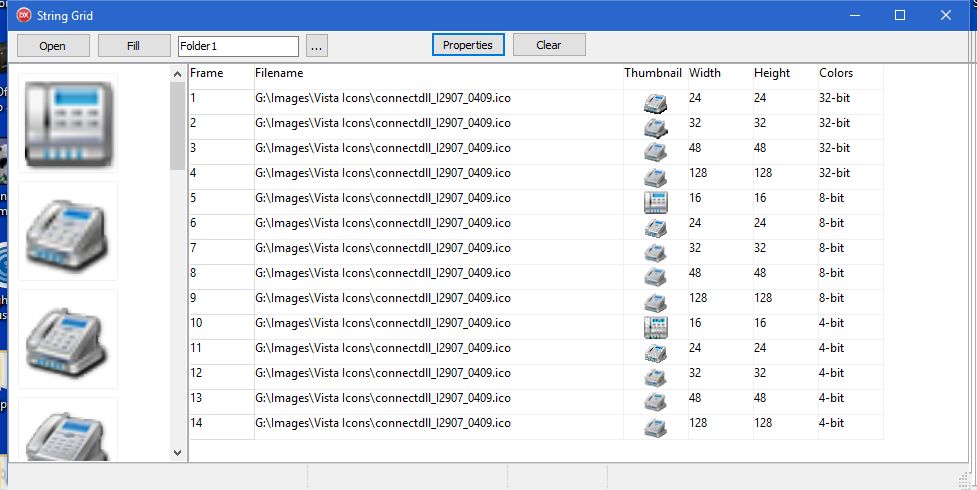Select the partially visible fourth phone preview

click(68, 430)
